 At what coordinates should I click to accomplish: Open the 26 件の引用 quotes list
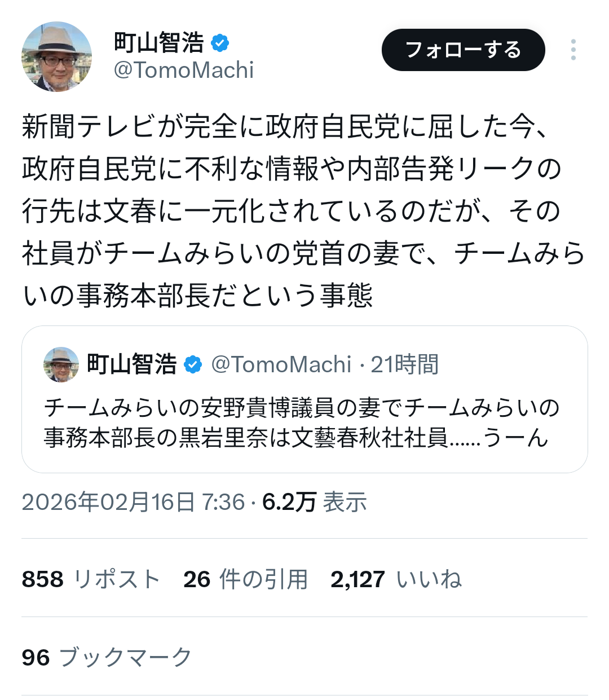[245, 579]
